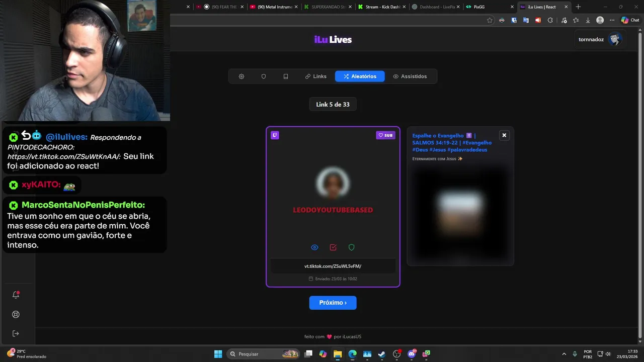Viewport: 644px width, 362px height.
Task: Show hidden system tray icons
Action: point(563,354)
